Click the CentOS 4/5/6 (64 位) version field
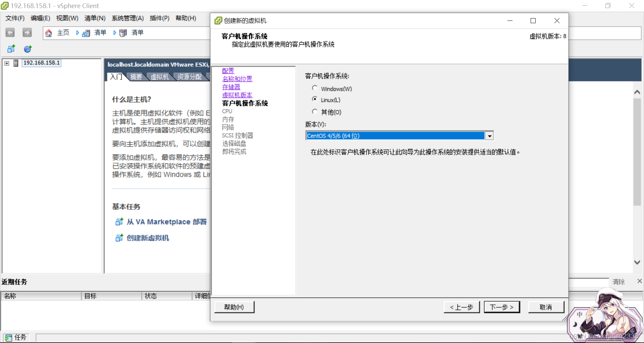644x343 pixels. click(395, 136)
